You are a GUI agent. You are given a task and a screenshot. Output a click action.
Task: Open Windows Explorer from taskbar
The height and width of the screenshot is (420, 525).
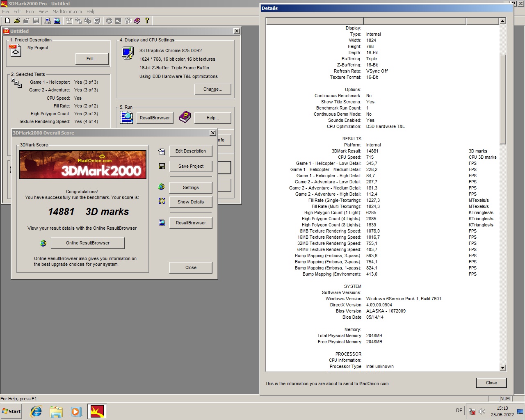[56, 411]
